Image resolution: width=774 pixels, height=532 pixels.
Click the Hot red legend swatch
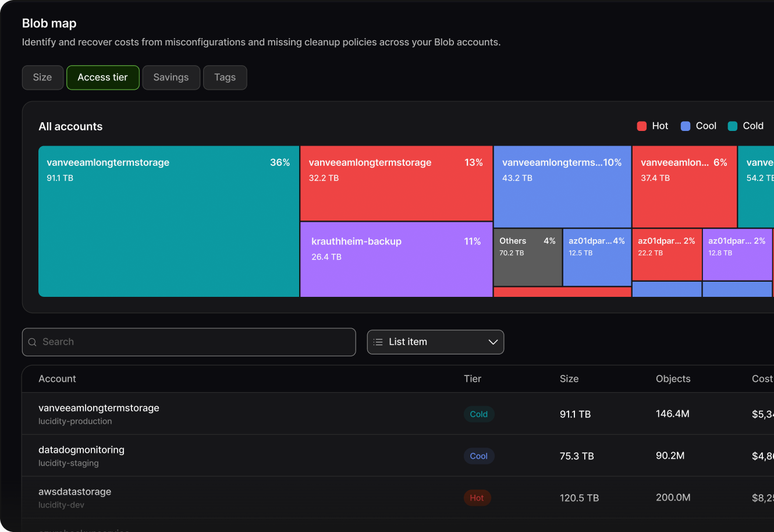[x=642, y=126]
